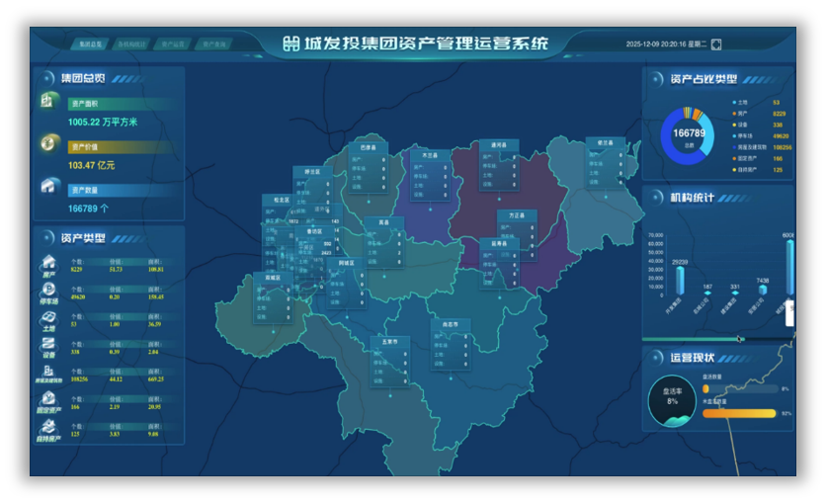Viewport: 827px width, 504px height.
Task: Select the 停车场 parking icon
Action: pos(48,292)
